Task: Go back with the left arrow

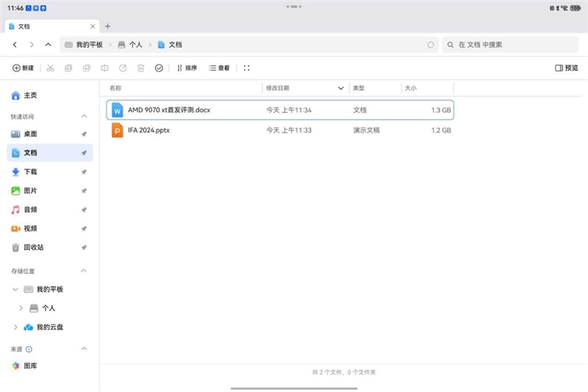Action: pos(15,45)
